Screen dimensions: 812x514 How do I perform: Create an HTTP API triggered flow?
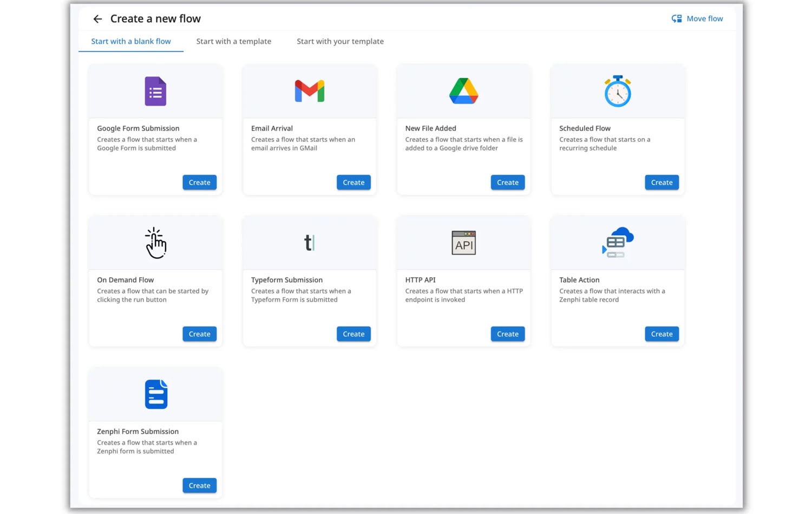507,334
